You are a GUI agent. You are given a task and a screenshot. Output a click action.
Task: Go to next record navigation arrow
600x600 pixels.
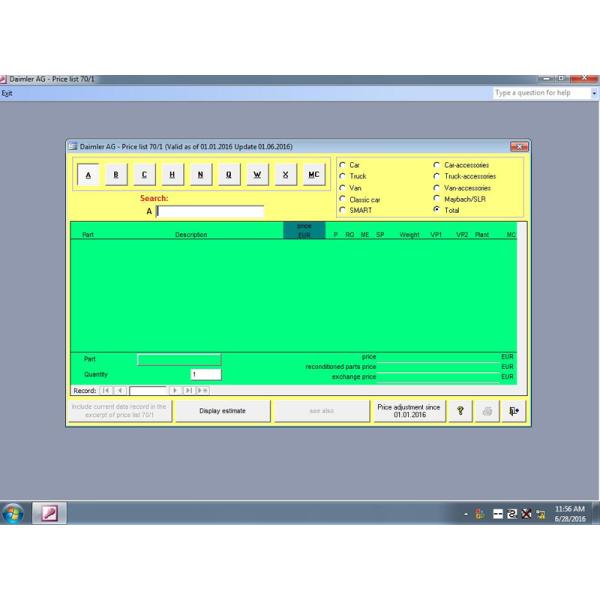(173, 391)
